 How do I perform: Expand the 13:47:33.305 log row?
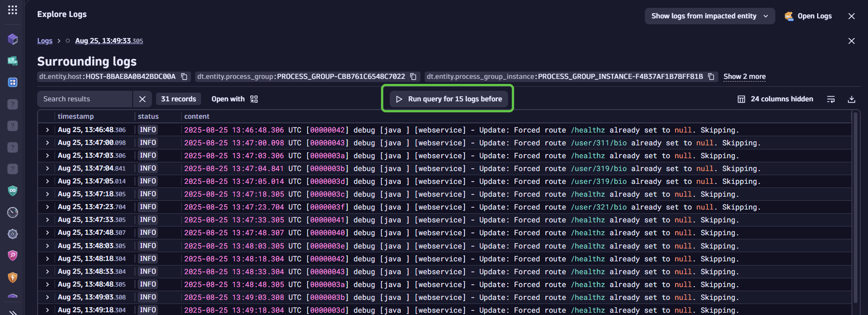47,220
